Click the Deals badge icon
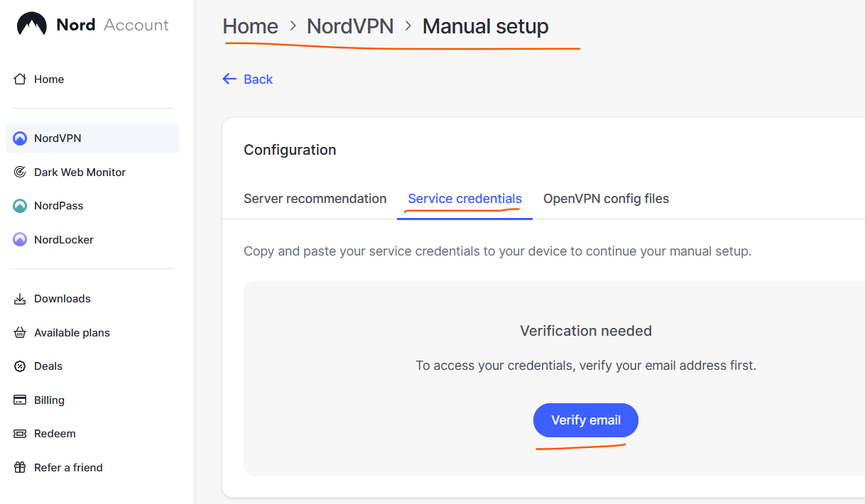 coord(20,366)
